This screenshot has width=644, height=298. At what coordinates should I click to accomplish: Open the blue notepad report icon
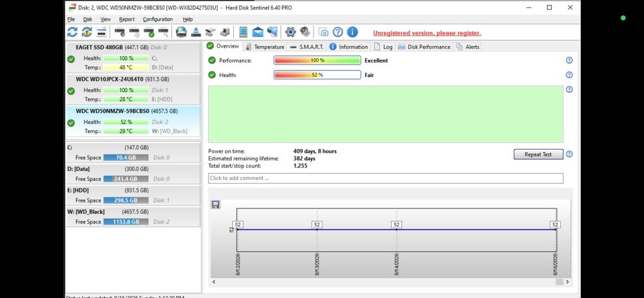(243, 32)
